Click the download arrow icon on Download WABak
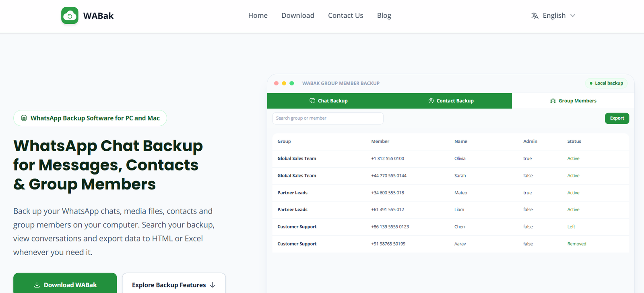 click(37, 285)
